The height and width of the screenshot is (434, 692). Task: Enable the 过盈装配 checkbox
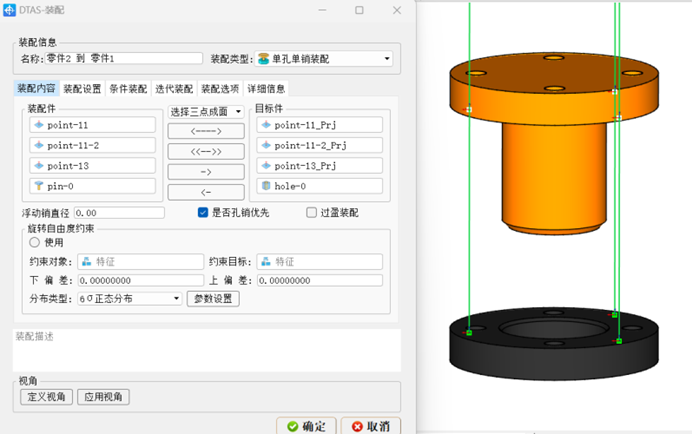(x=312, y=213)
